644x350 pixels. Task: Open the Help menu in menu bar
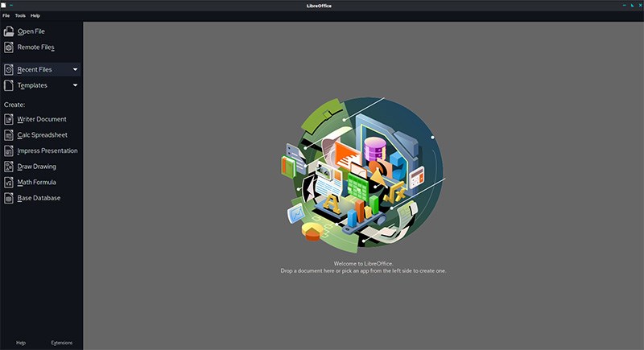pos(35,15)
